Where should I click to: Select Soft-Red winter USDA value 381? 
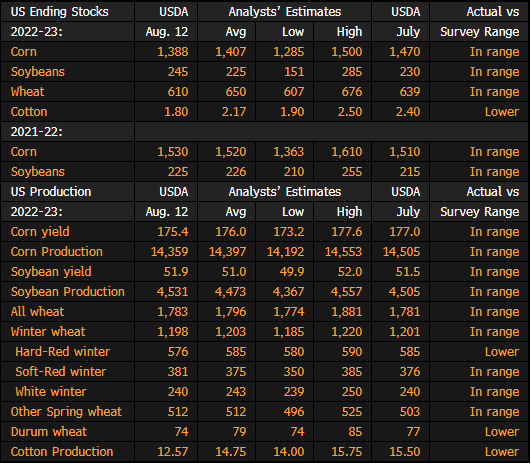[178, 372]
